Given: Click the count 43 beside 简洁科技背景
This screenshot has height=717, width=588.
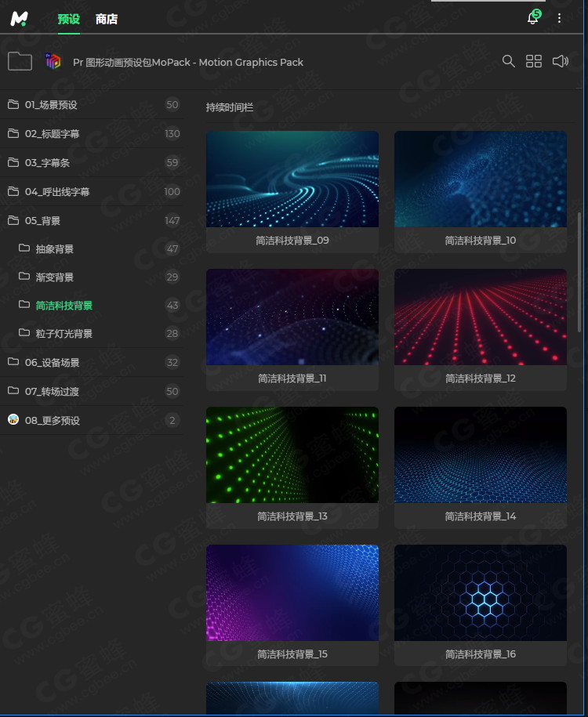Looking at the screenshot, I should click(x=172, y=306).
